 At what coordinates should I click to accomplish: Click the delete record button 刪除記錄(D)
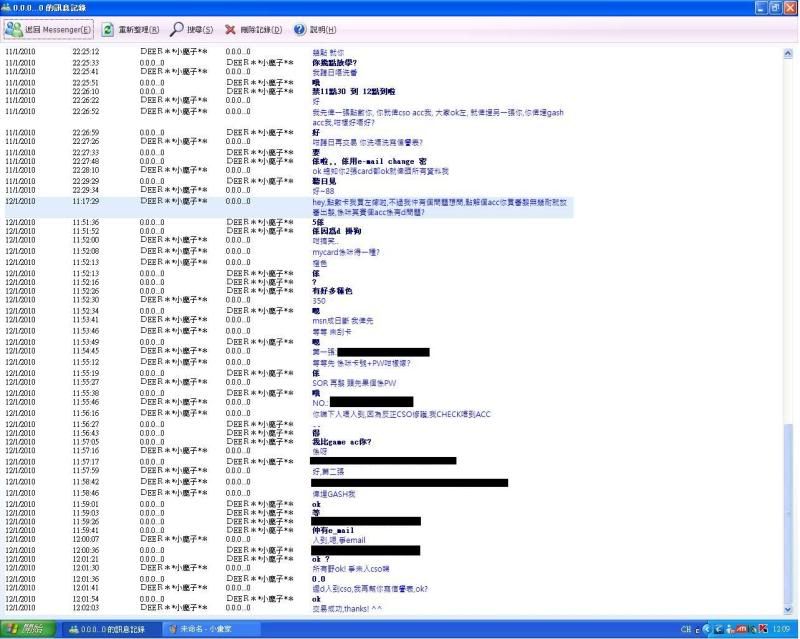[x=254, y=30]
